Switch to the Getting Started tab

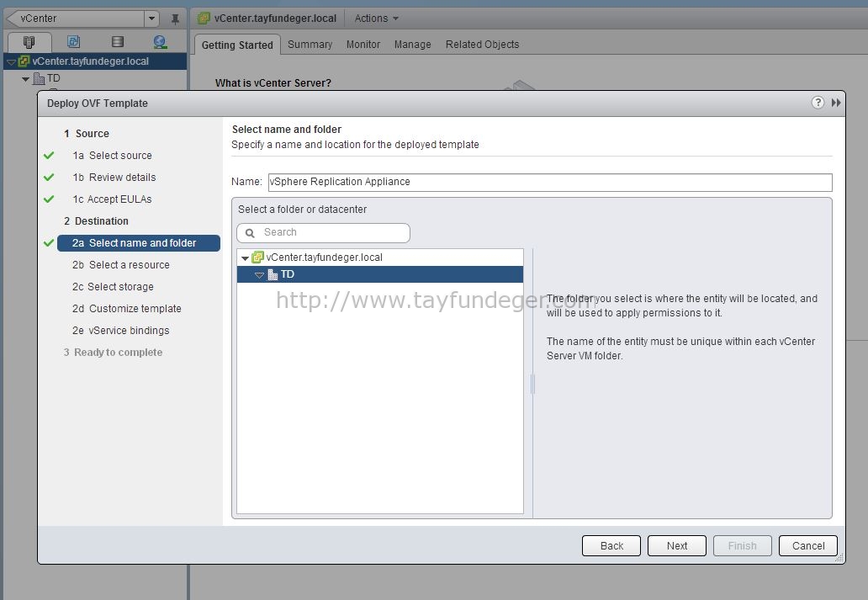(x=237, y=45)
